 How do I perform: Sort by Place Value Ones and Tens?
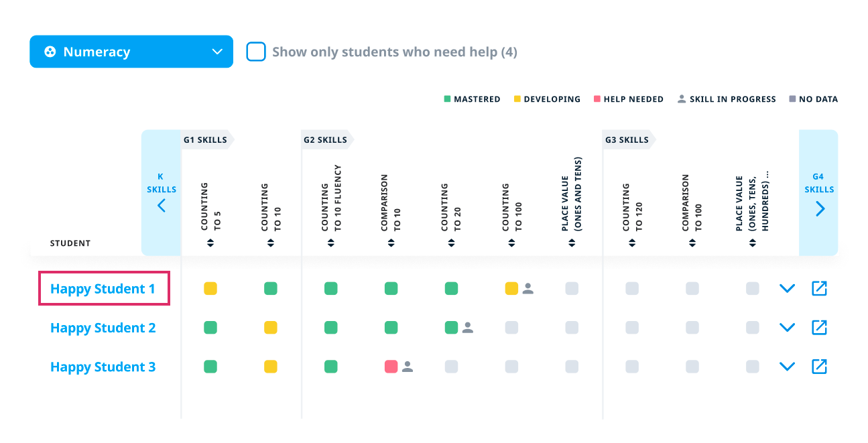pyautogui.click(x=572, y=243)
